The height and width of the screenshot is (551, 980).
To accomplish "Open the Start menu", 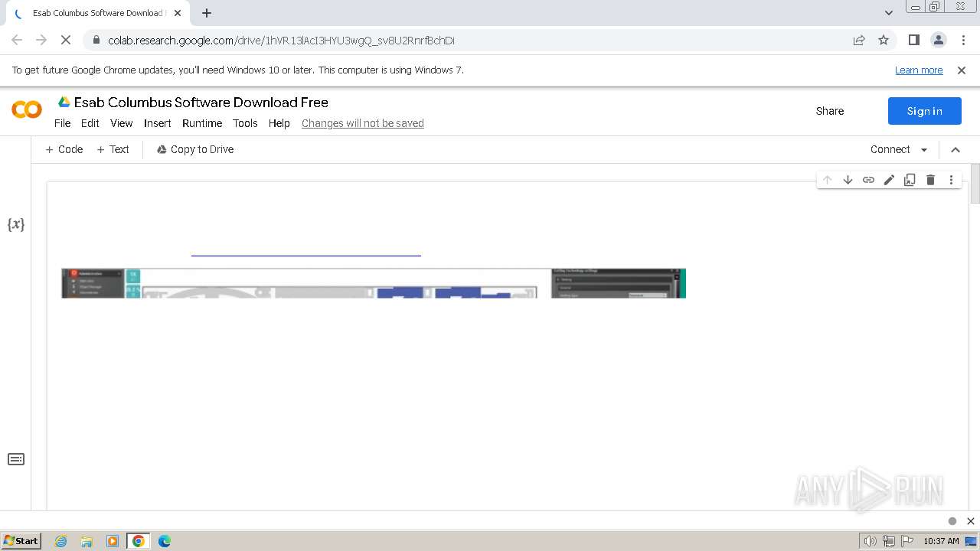I will 21,541.
